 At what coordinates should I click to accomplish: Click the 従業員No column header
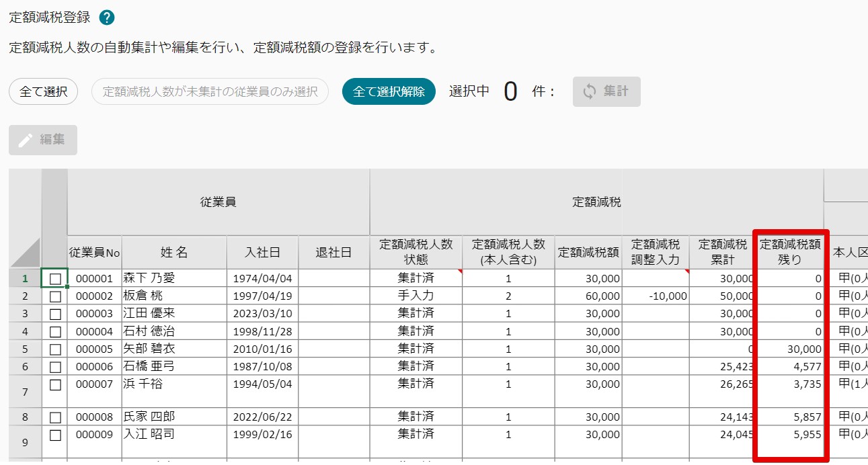point(95,253)
